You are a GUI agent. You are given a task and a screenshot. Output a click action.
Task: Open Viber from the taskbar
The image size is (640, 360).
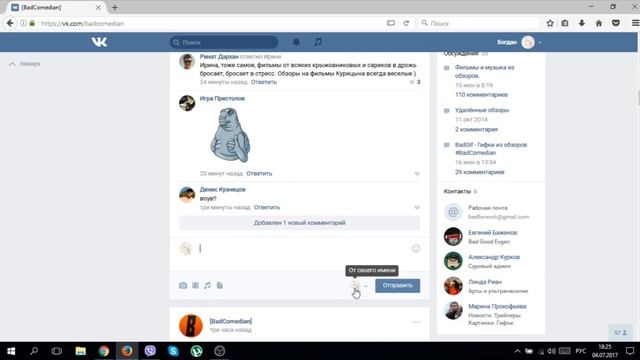[150, 351]
